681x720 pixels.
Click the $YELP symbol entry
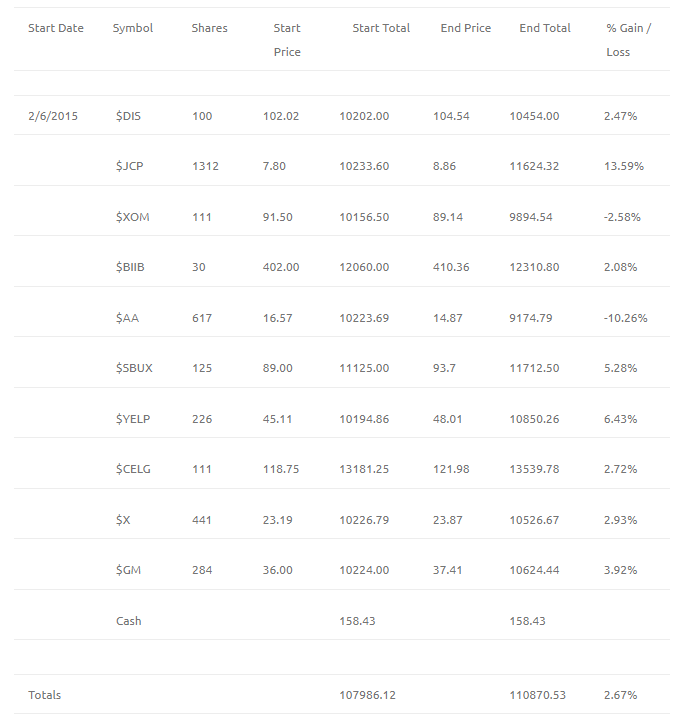click(133, 419)
